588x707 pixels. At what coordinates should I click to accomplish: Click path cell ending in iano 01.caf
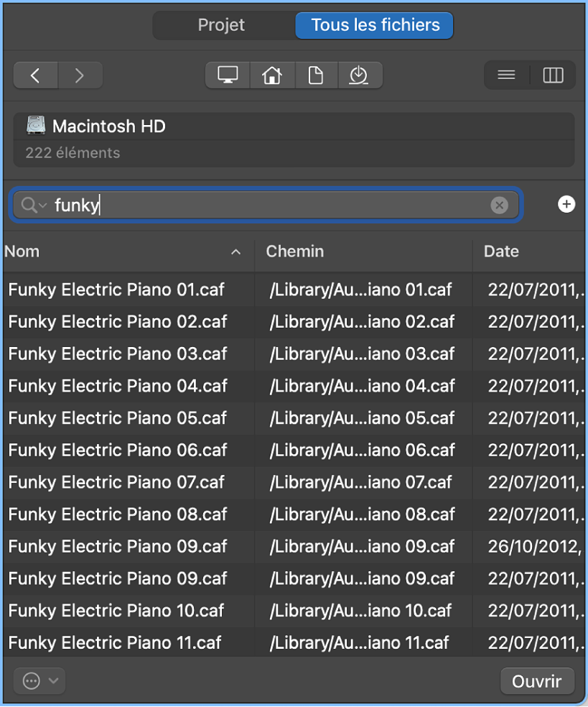point(360,290)
